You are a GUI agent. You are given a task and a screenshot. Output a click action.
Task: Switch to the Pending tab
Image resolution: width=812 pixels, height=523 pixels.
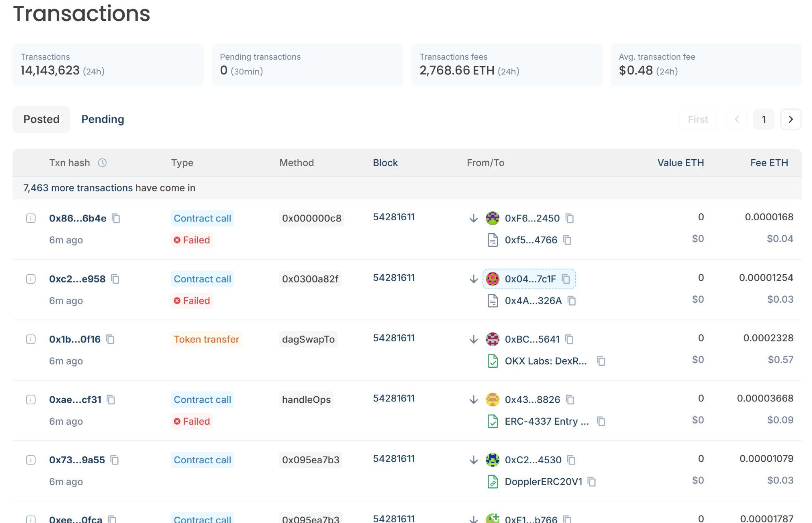tap(103, 119)
